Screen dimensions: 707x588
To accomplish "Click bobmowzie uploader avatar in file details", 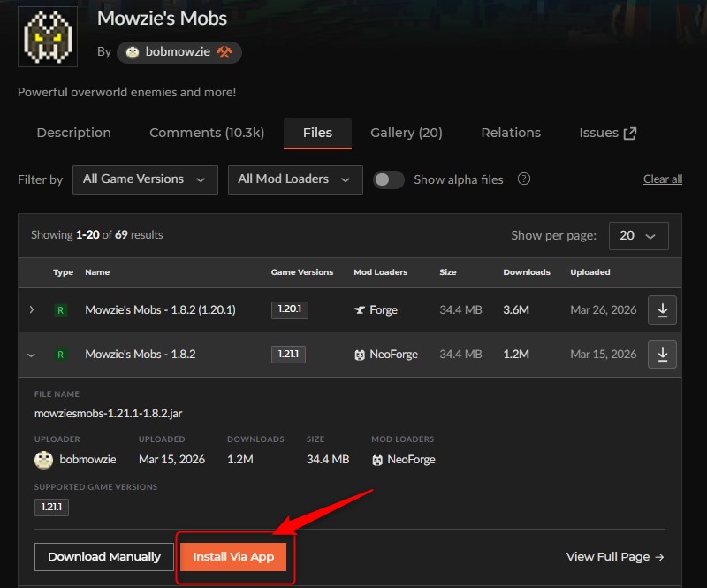I will pos(43,460).
